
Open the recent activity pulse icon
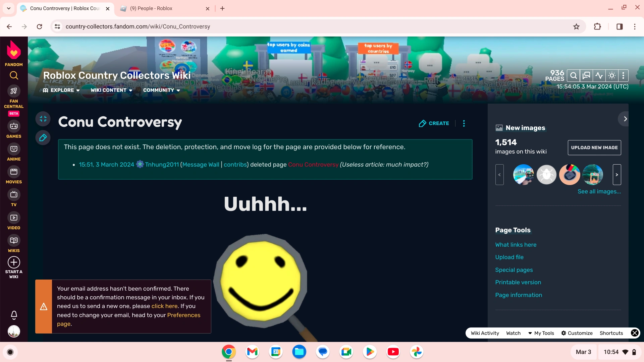(599, 76)
